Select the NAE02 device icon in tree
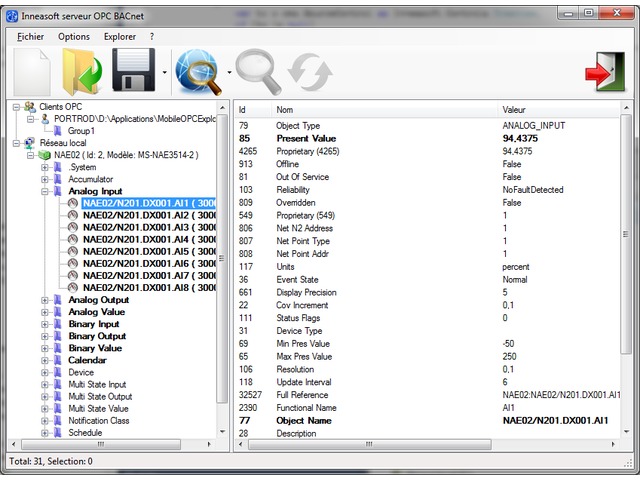 pos(45,155)
